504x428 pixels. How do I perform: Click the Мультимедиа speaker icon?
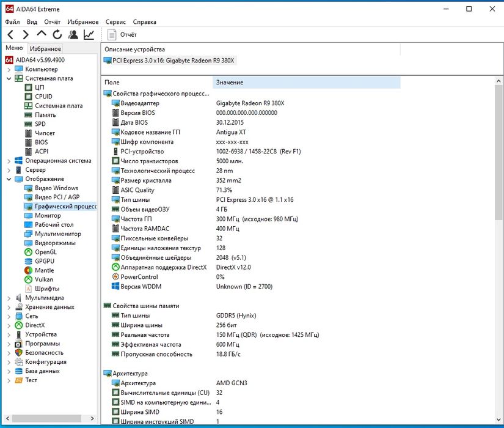coord(19,298)
